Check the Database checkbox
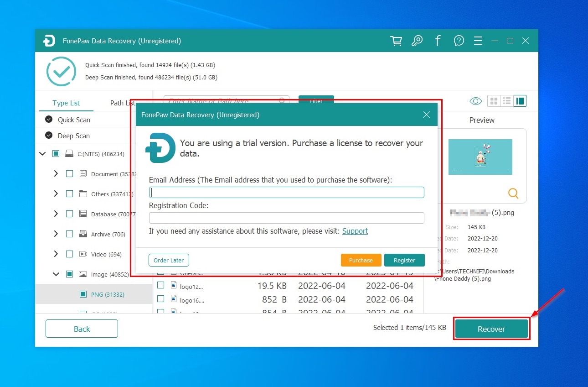 [69, 214]
